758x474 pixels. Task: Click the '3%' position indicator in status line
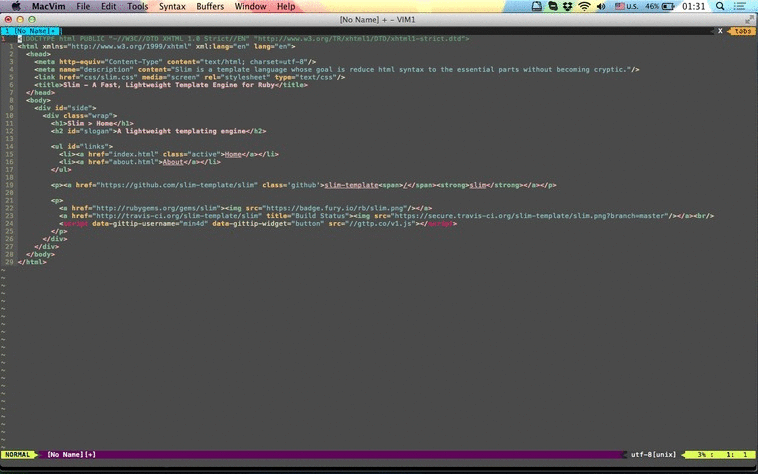[702, 455]
